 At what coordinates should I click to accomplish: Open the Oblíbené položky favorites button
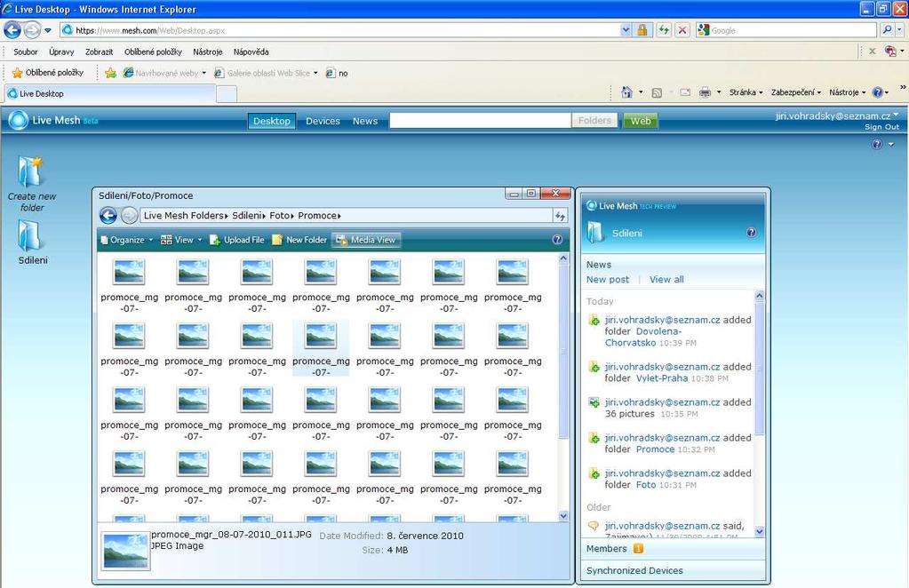click(x=48, y=73)
